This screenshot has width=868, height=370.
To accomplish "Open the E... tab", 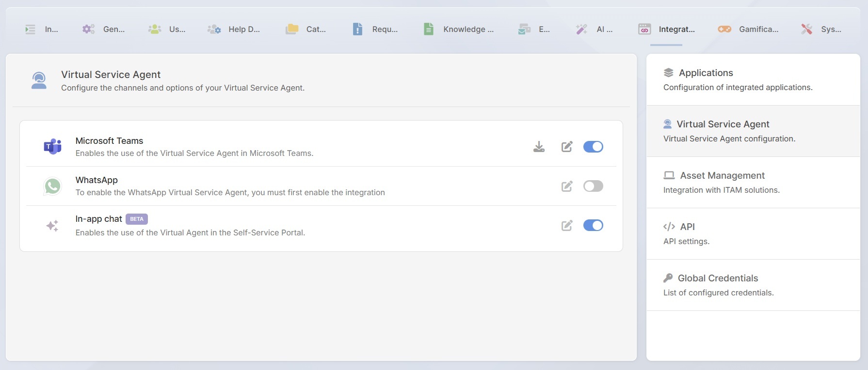I will 534,29.
